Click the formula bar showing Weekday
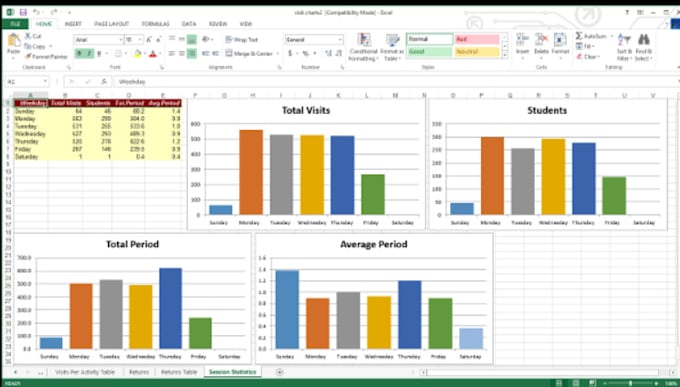The width and height of the screenshot is (680, 387). (397, 82)
